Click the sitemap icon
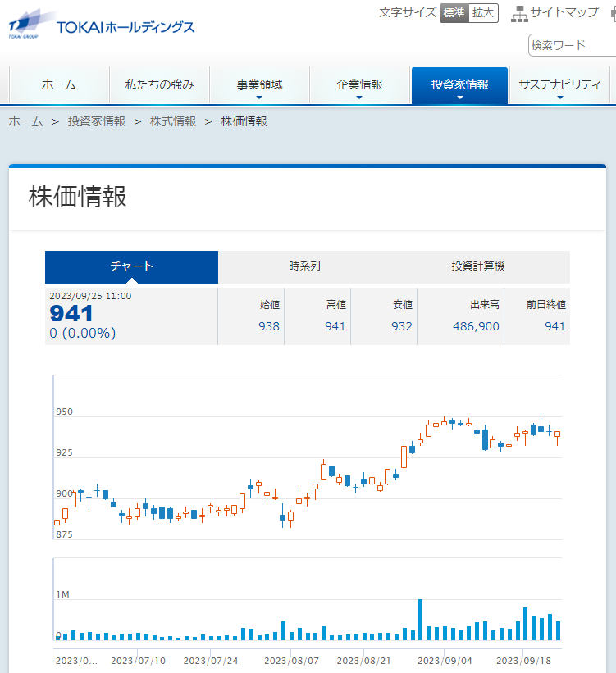Viewport: 616px width, 673px height. pos(519,13)
